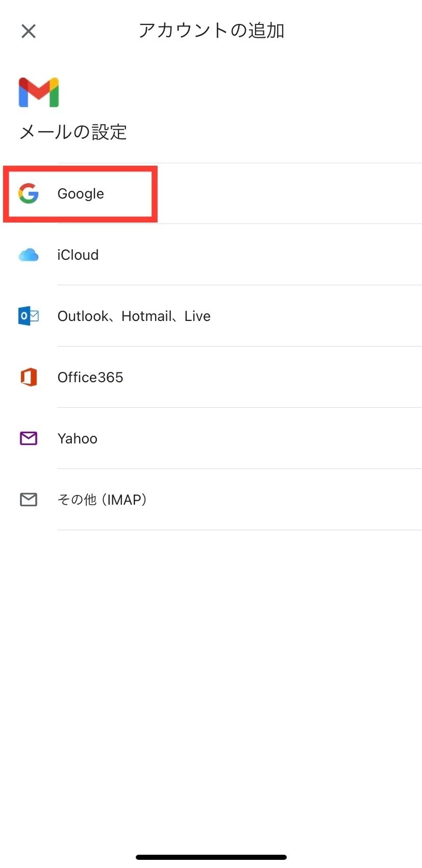The image size is (422, 868).
Task: Select その他 (IMAP) option
Action: 211,500
